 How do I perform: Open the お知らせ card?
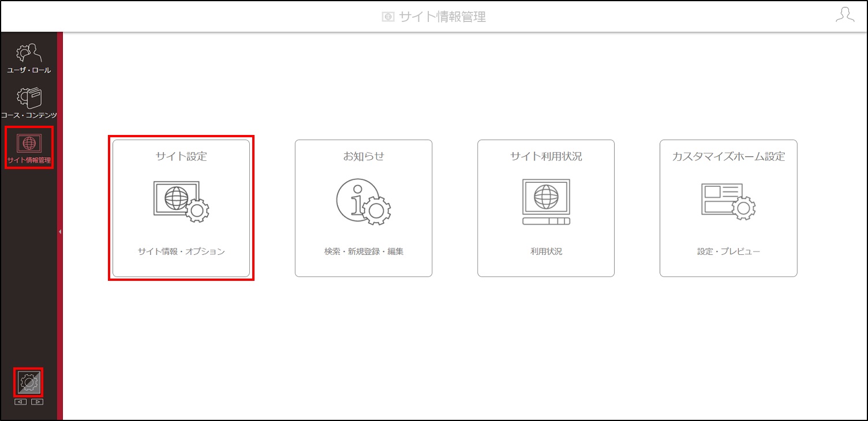pos(364,208)
